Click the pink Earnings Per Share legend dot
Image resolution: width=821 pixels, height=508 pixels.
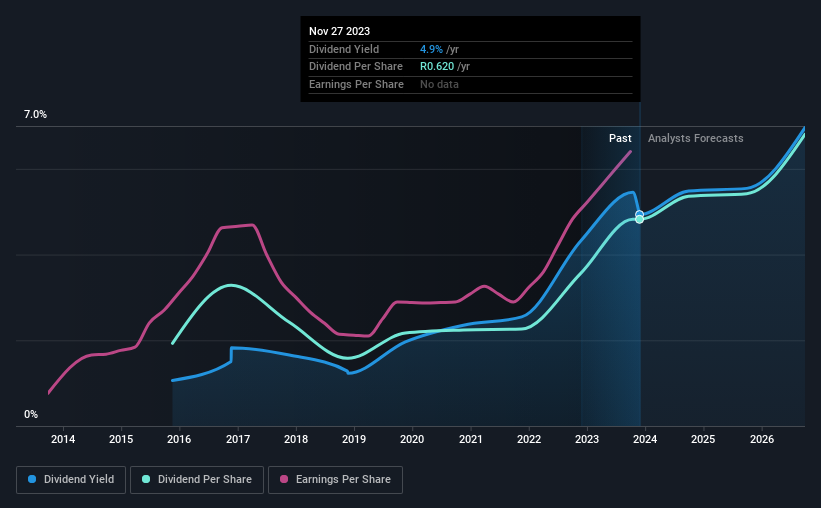[x=284, y=479]
